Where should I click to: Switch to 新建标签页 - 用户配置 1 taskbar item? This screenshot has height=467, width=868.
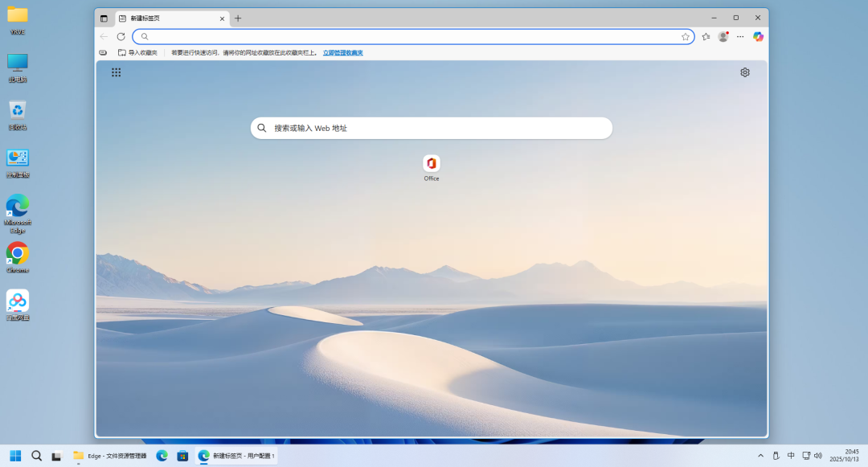(x=236, y=456)
